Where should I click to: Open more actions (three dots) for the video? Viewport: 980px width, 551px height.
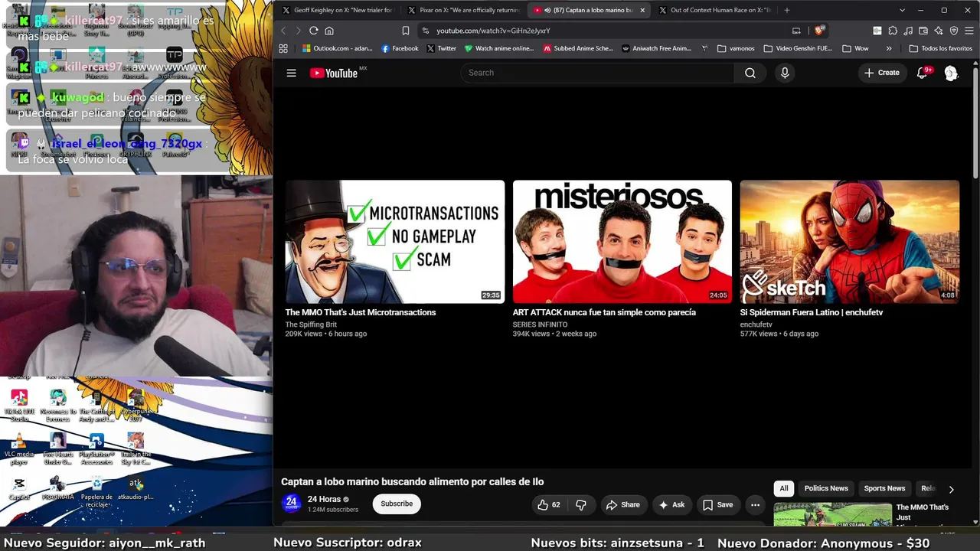point(755,505)
